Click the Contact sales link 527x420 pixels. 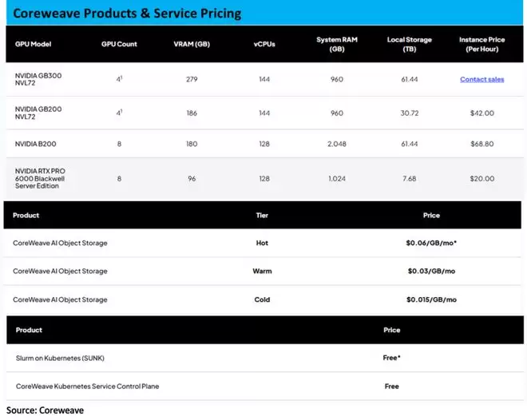(x=481, y=80)
